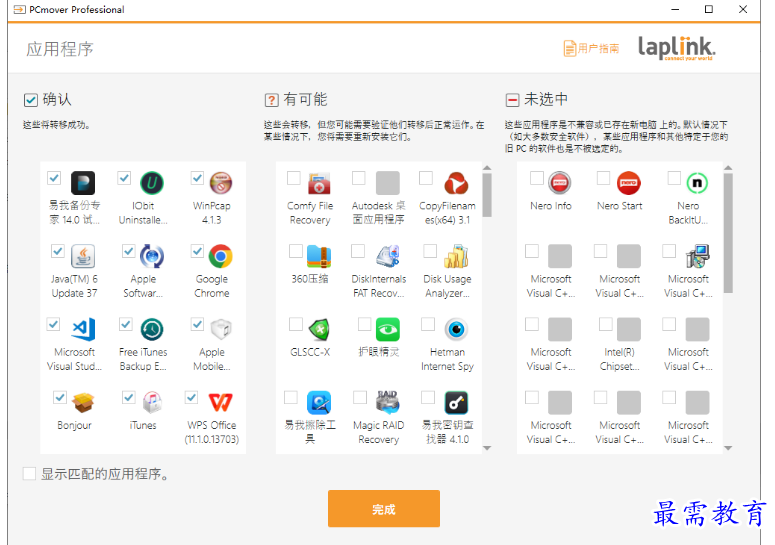Click the WinPcap 4.1.3 icon
This screenshot has width=775, height=545.
click(220, 183)
